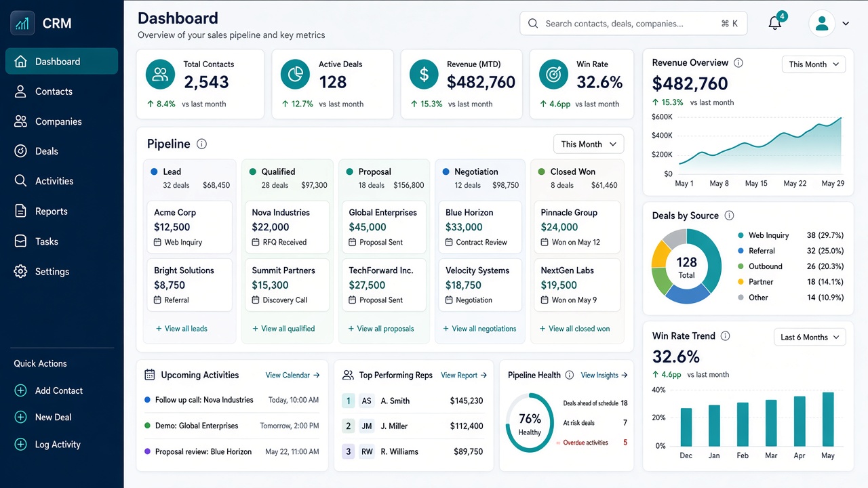Click View all qualified
The height and width of the screenshot is (488, 868).
click(x=283, y=329)
